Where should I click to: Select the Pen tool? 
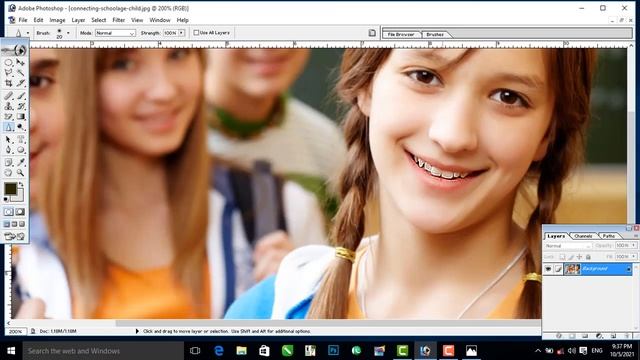tap(9, 150)
